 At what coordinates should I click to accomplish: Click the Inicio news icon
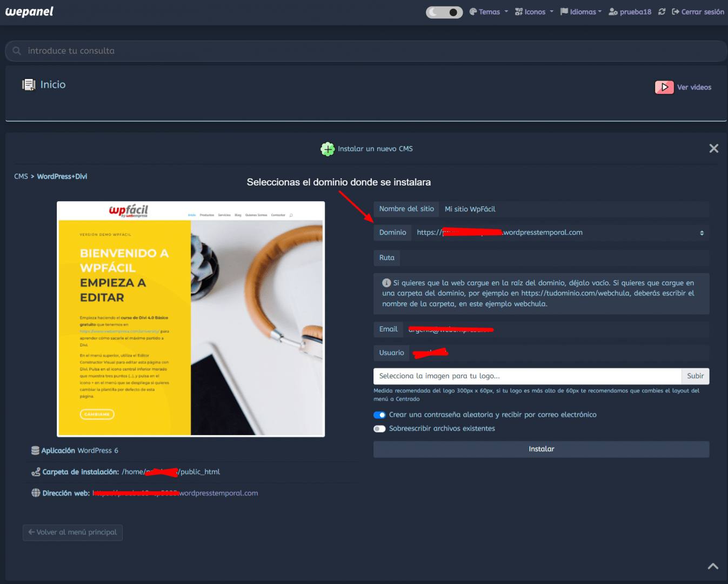(x=29, y=85)
